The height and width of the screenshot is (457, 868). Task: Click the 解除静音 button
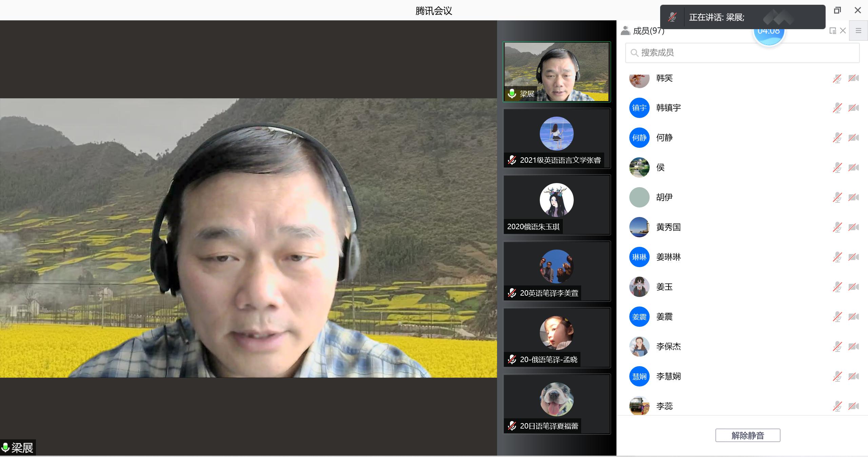[748, 435]
